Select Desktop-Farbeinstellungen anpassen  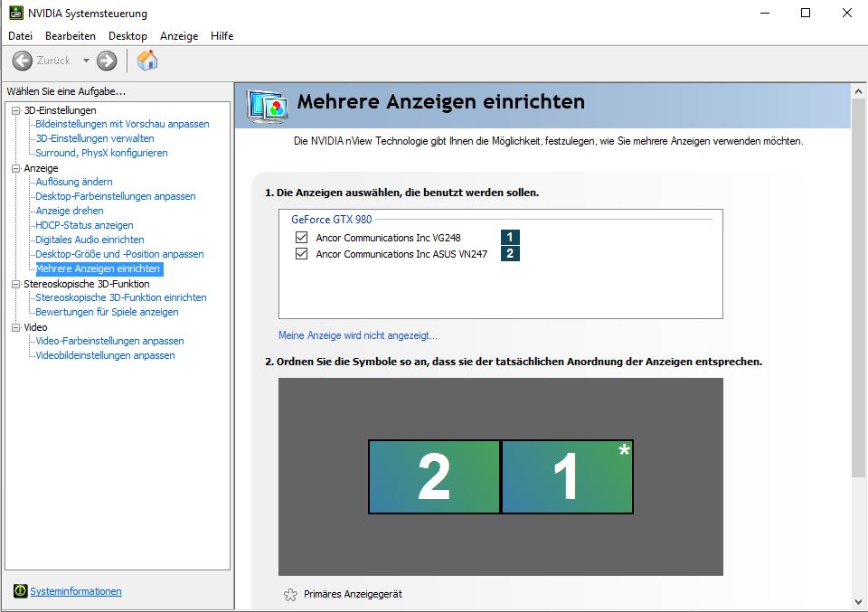tap(115, 196)
